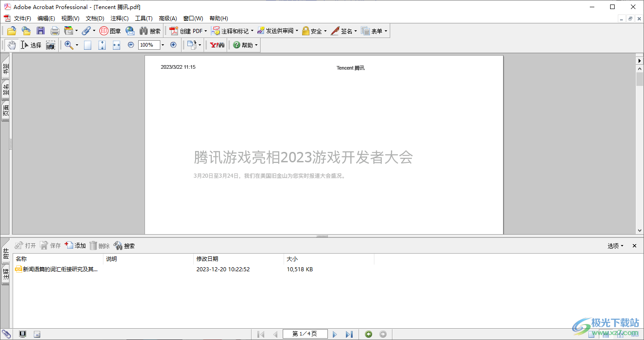Open the 文件(F) menu
The height and width of the screenshot is (340, 644).
[23, 19]
